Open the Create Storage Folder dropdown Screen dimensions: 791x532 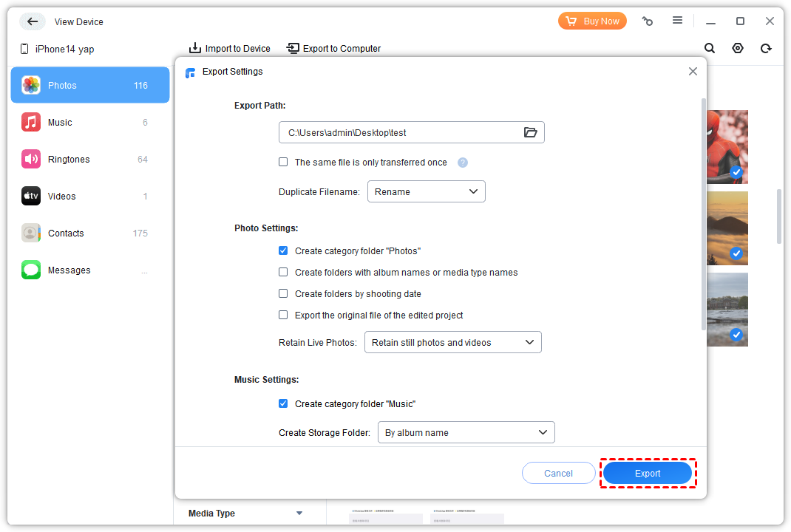[x=466, y=432]
